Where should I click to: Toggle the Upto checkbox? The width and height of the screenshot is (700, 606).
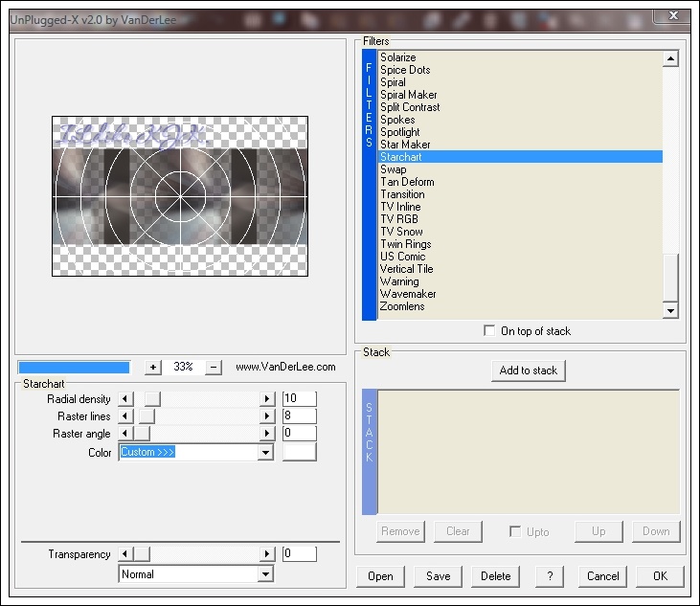tap(515, 531)
